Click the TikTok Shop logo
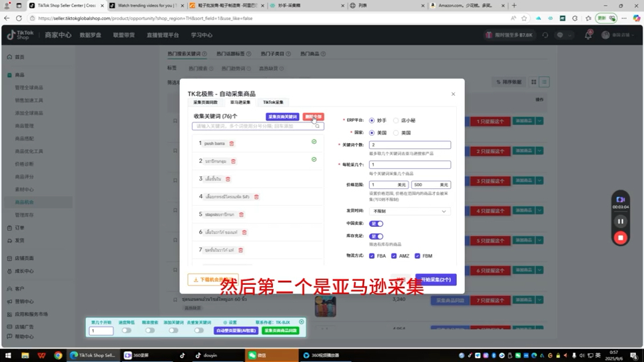 tap(21, 35)
